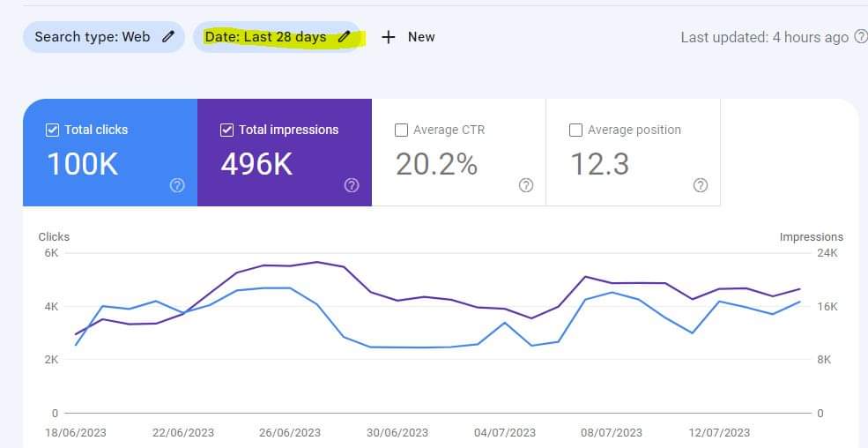868x448 pixels.
Task: Enable the Average position checkbox
Action: click(x=575, y=131)
